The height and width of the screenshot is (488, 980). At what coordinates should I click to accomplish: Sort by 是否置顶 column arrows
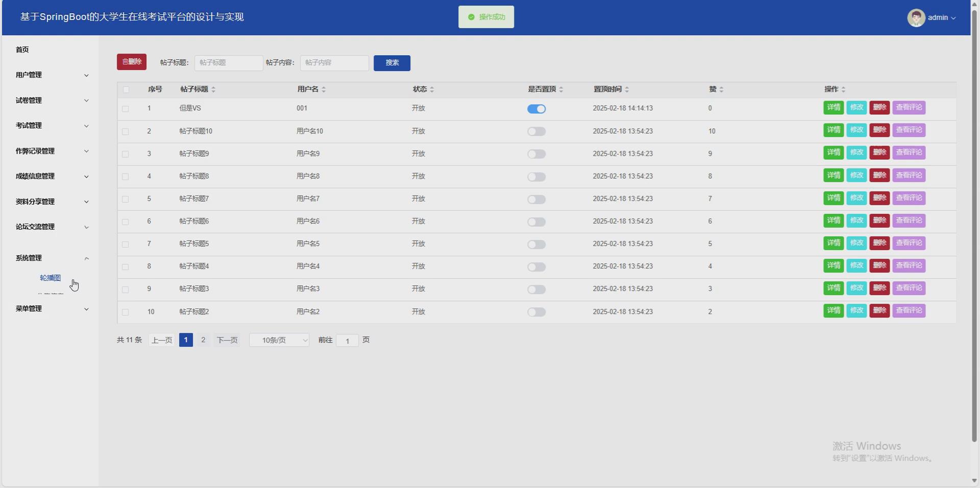[x=561, y=89]
